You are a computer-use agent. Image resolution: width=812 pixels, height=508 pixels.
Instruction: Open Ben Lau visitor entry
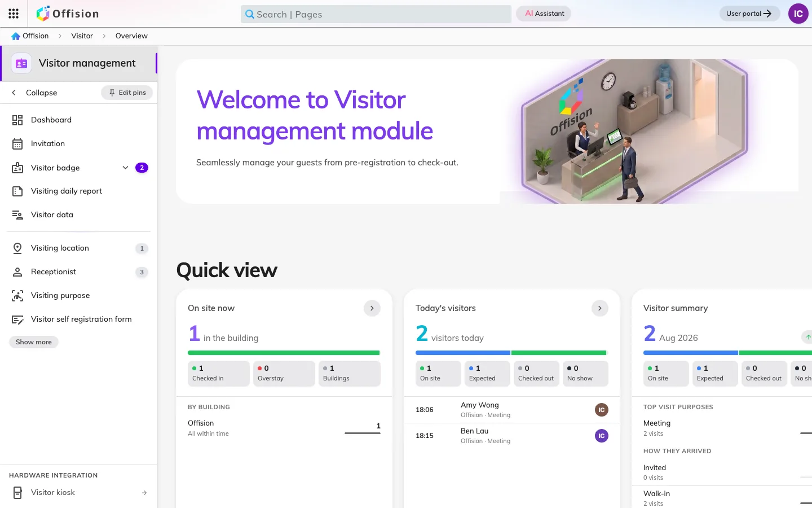point(512,436)
